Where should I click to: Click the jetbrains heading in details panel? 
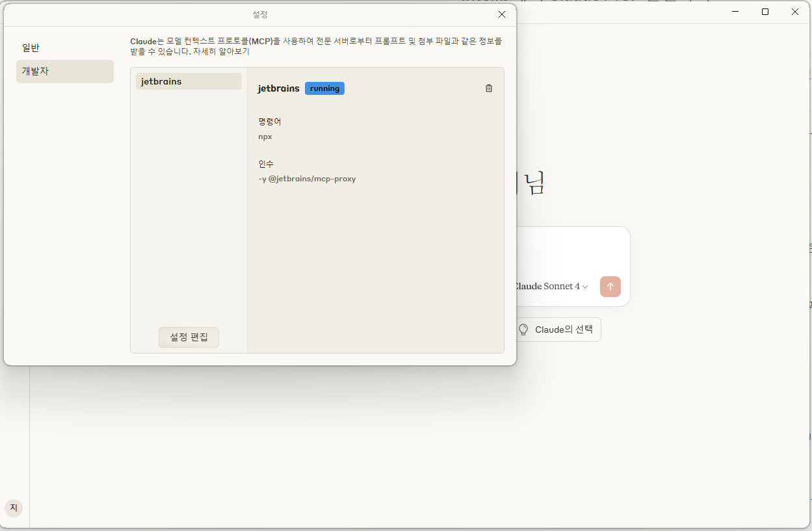coord(278,88)
